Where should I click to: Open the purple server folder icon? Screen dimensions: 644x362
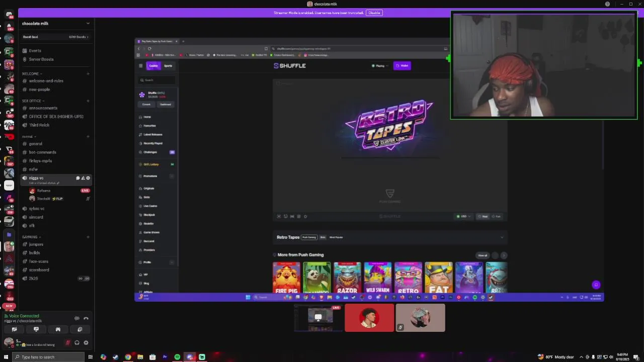click(9, 235)
